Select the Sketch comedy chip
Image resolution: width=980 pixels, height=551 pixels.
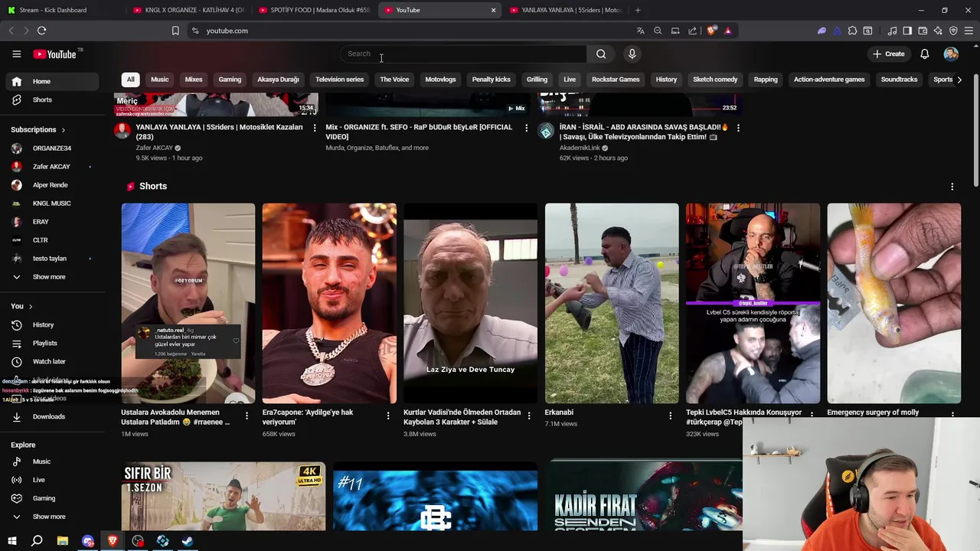715,80
